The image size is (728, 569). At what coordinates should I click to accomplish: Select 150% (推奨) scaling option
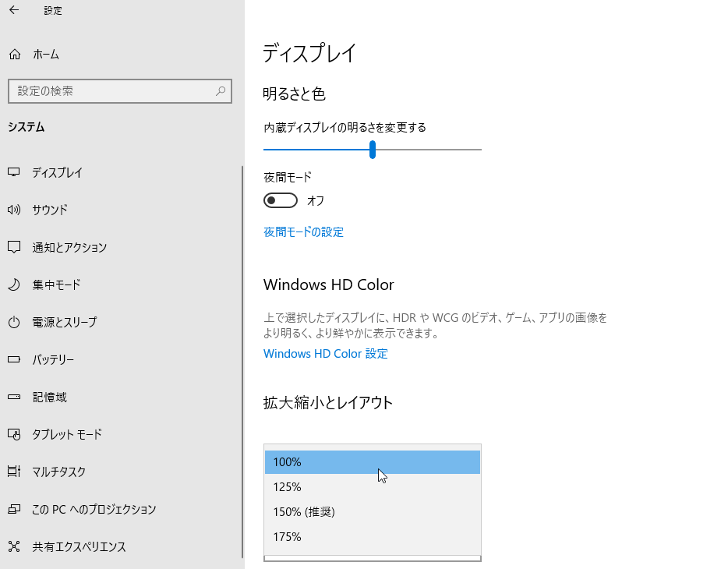coord(372,512)
